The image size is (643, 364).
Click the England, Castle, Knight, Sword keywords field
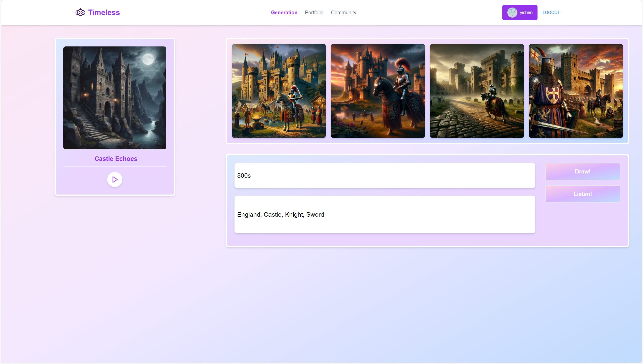tap(384, 214)
